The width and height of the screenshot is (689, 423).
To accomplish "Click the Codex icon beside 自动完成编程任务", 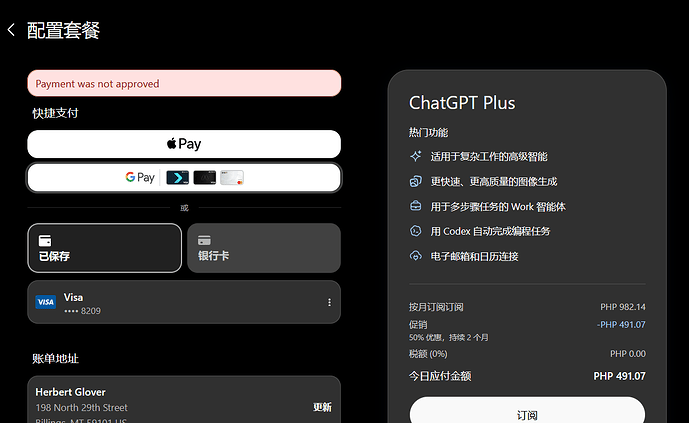I will [416, 231].
